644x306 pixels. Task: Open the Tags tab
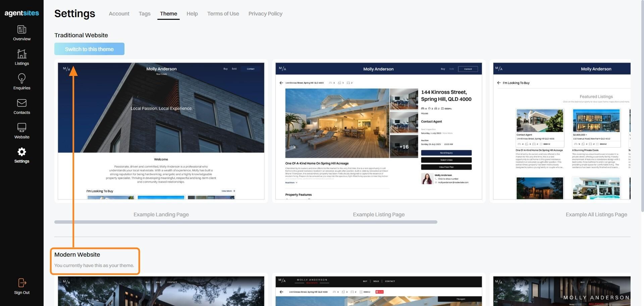click(x=145, y=14)
